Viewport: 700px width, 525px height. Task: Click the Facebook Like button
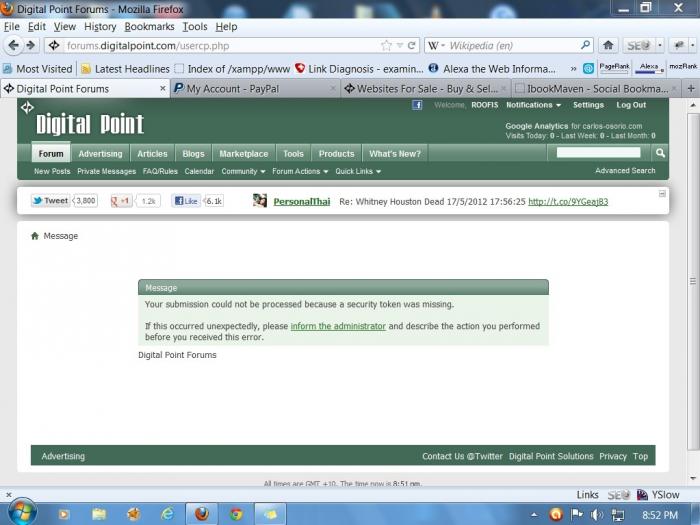186,201
